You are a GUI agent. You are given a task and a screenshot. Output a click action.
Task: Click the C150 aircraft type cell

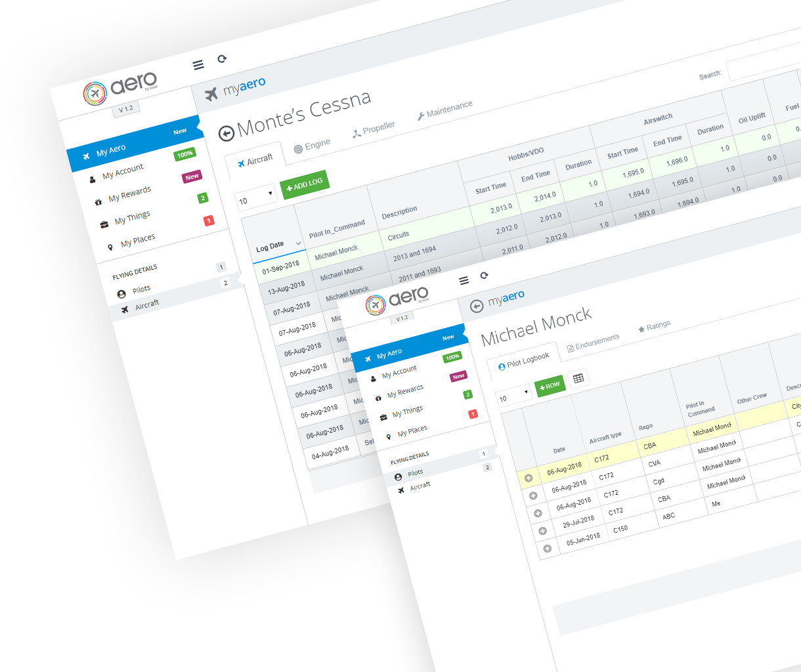coord(620,529)
